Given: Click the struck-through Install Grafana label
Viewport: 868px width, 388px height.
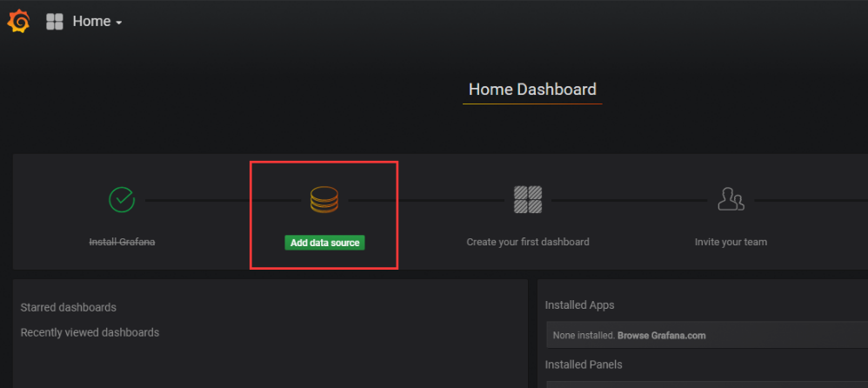Looking at the screenshot, I should (x=122, y=242).
